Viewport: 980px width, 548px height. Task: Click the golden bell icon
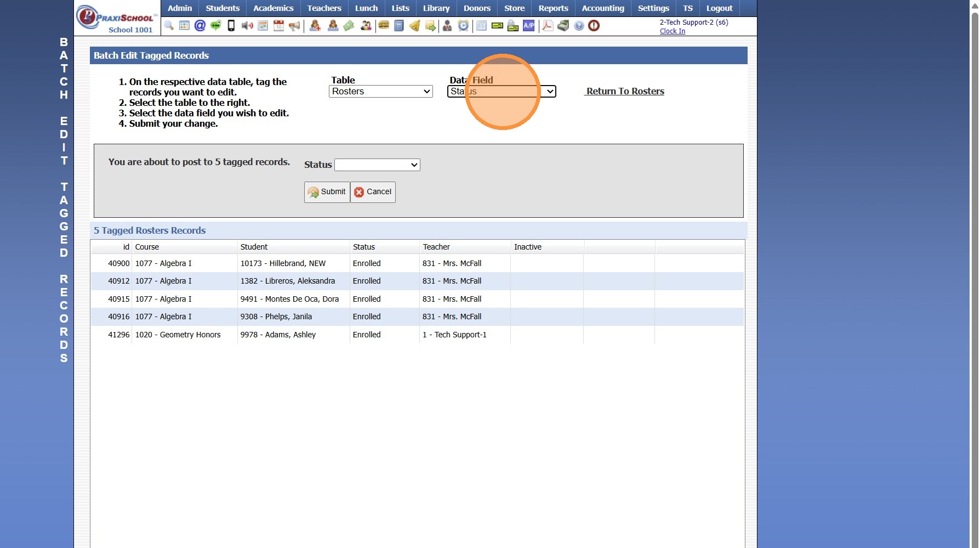point(415,26)
